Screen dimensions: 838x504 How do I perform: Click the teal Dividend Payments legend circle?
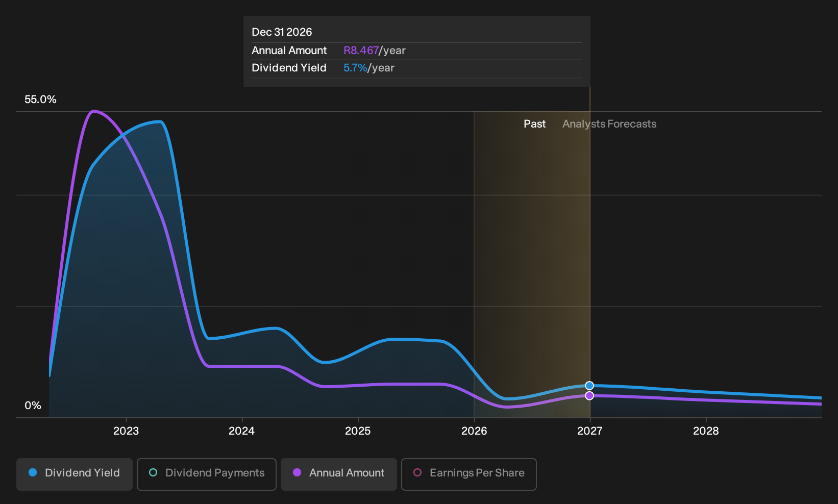point(153,473)
